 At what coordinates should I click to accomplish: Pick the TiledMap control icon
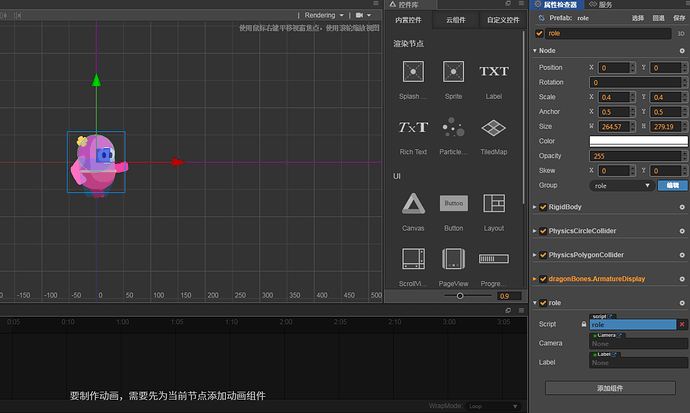point(494,128)
